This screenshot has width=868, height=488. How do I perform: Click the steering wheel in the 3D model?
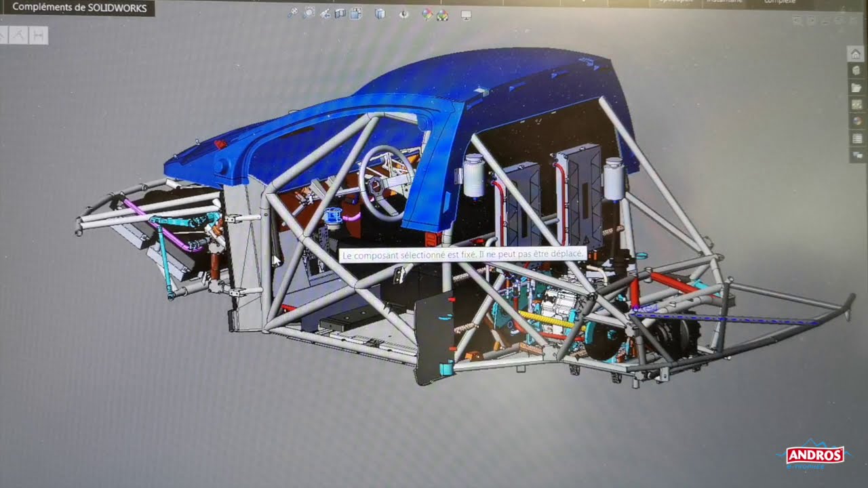click(x=386, y=183)
